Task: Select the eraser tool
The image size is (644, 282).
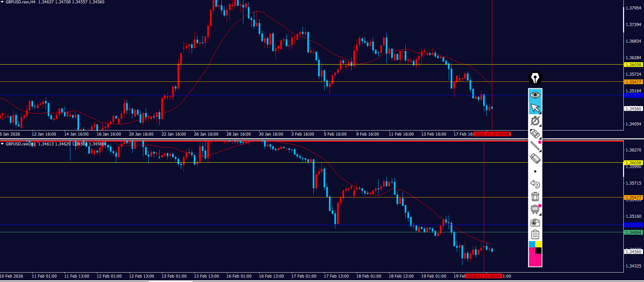Action: [535, 159]
